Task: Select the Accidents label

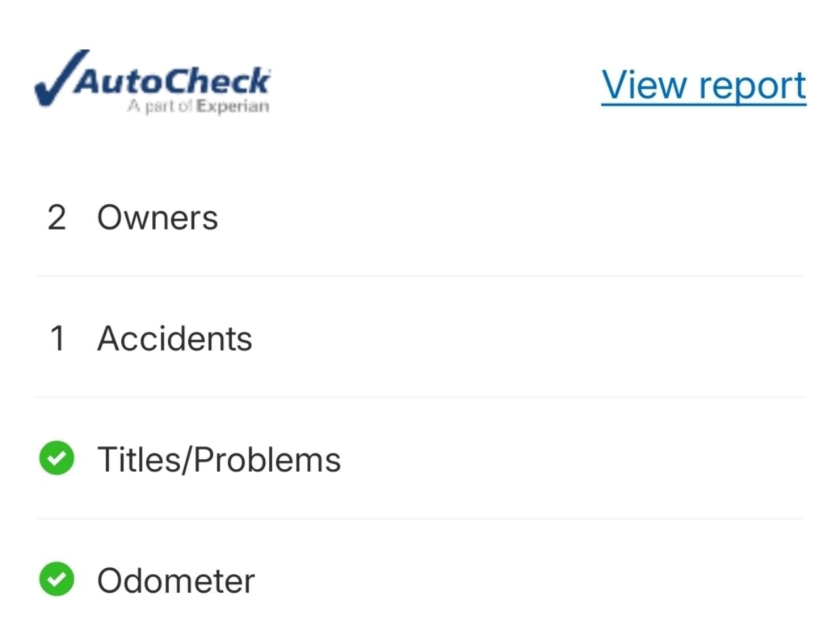Action: coord(175,339)
